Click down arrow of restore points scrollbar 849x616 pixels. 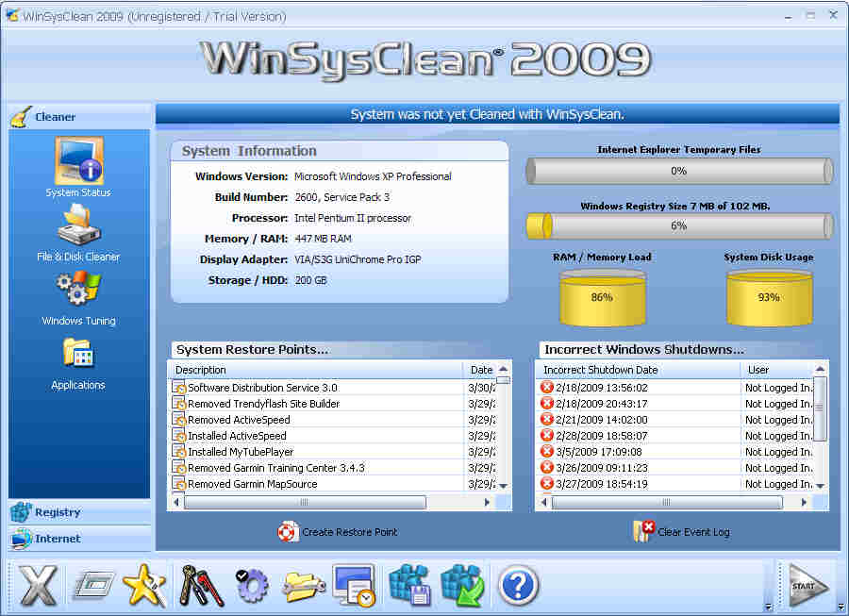(x=504, y=485)
